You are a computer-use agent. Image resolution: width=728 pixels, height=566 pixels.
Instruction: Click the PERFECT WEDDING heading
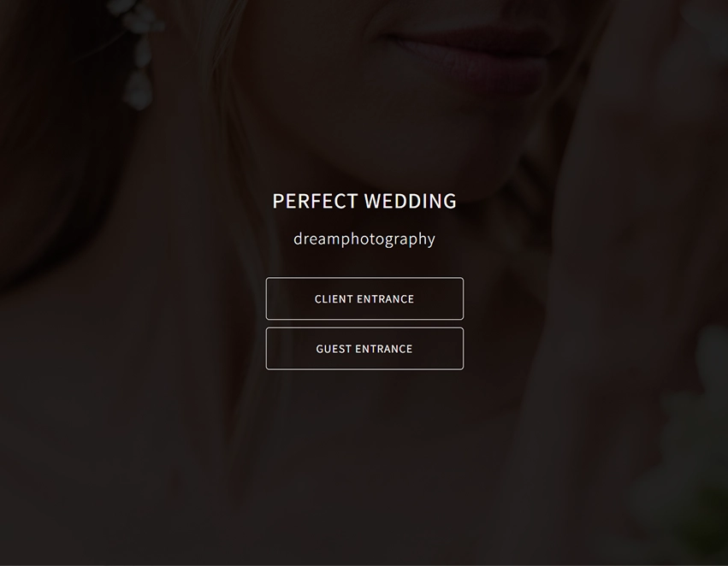[x=364, y=201]
